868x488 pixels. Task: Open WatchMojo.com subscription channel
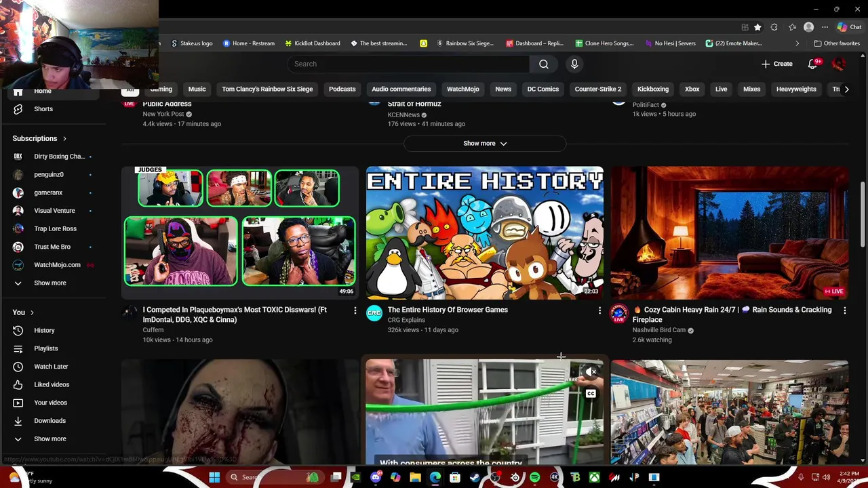point(58,265)
